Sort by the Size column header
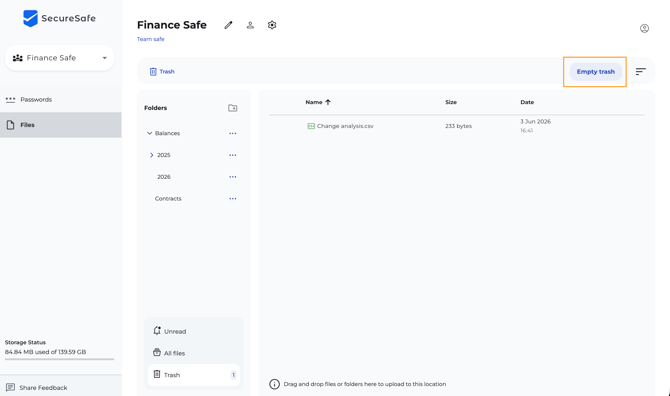 pyautogui.click(x=451, y=102)
